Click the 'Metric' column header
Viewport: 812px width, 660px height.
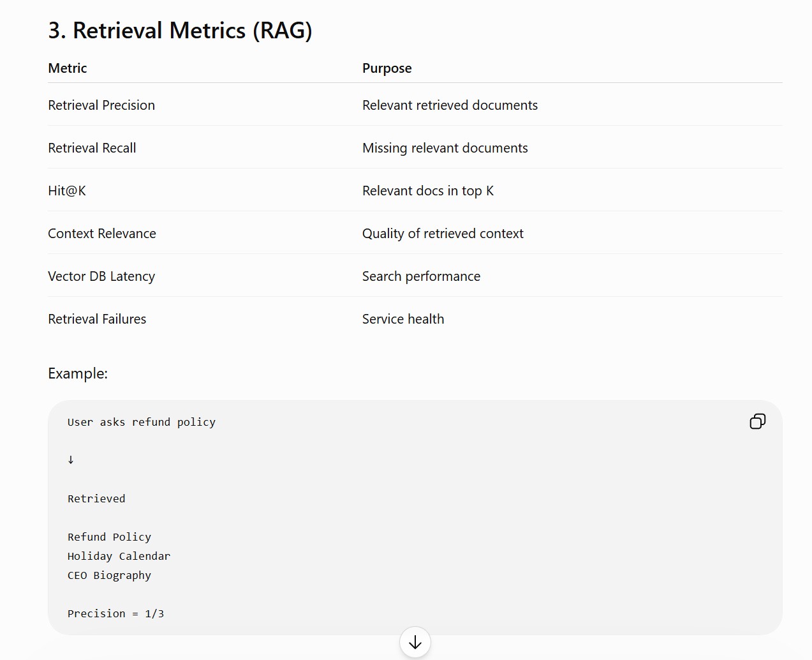[x=68, y=68]
